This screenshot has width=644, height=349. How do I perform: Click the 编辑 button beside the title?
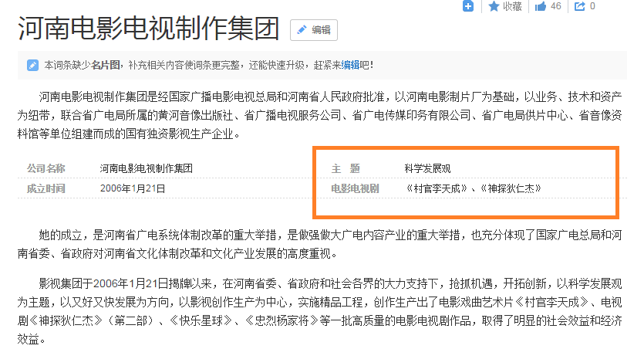tap(314, 30)
